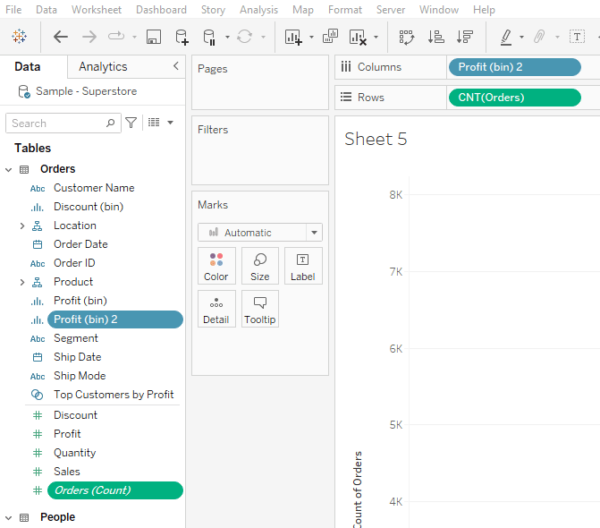This screenshot has width=600, height=528.
Task: Click the New Data Source icon
Action: coord(181,37)
